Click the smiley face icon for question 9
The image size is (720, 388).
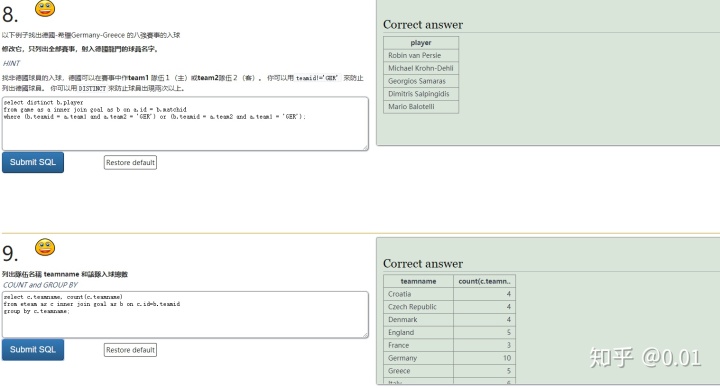(45, 247)
